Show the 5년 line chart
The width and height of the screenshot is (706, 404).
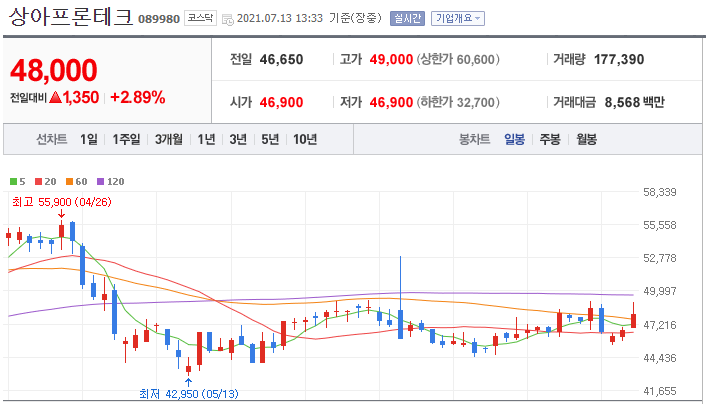pos(270,140)
